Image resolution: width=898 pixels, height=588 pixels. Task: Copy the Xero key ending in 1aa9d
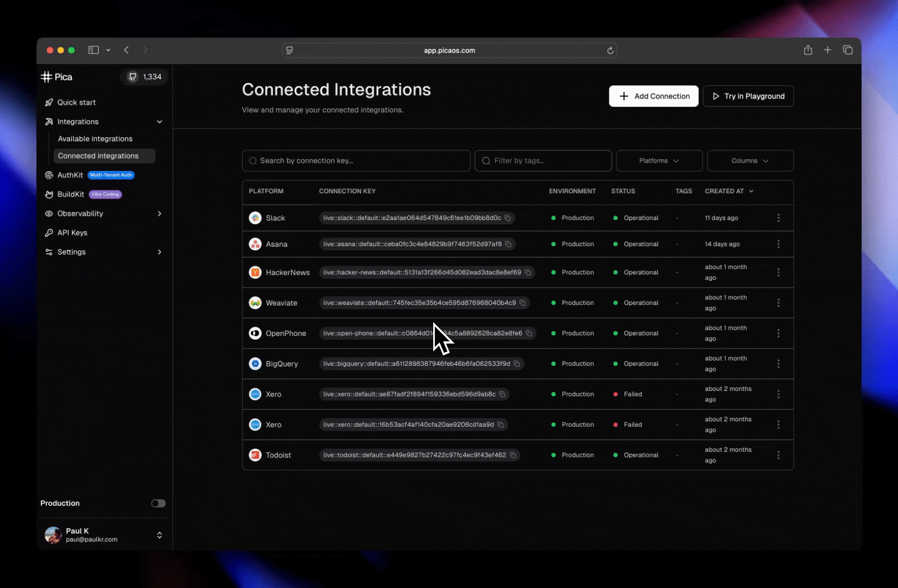501,425
